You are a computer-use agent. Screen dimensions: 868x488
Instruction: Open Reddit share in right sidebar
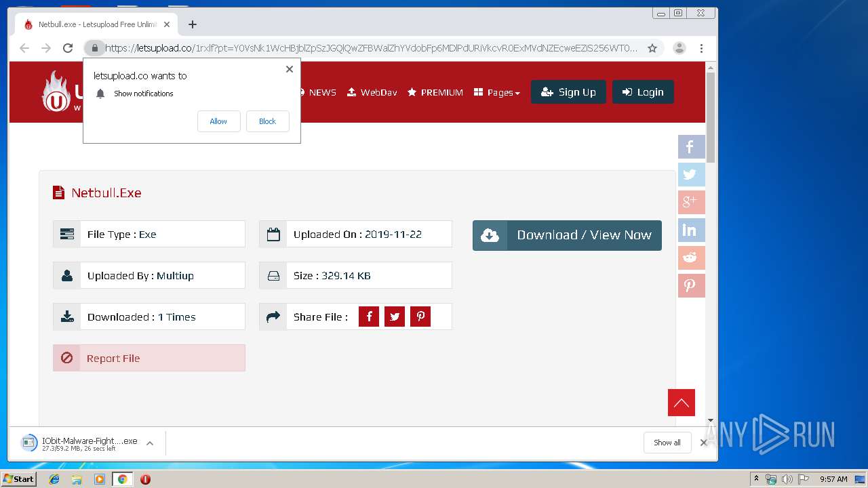pyautogui.click(x=691, y=258)
